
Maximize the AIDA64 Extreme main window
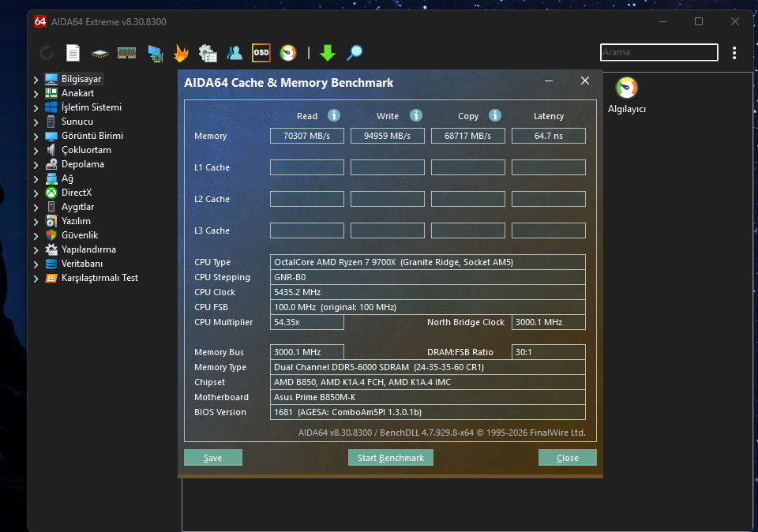tap(699, 21)
